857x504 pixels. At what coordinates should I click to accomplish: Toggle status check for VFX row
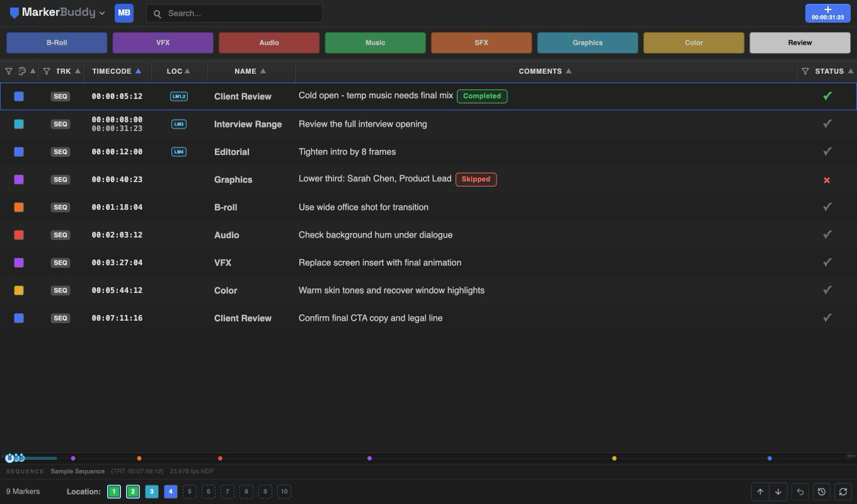pyautogui.click(x=827, y=262)
